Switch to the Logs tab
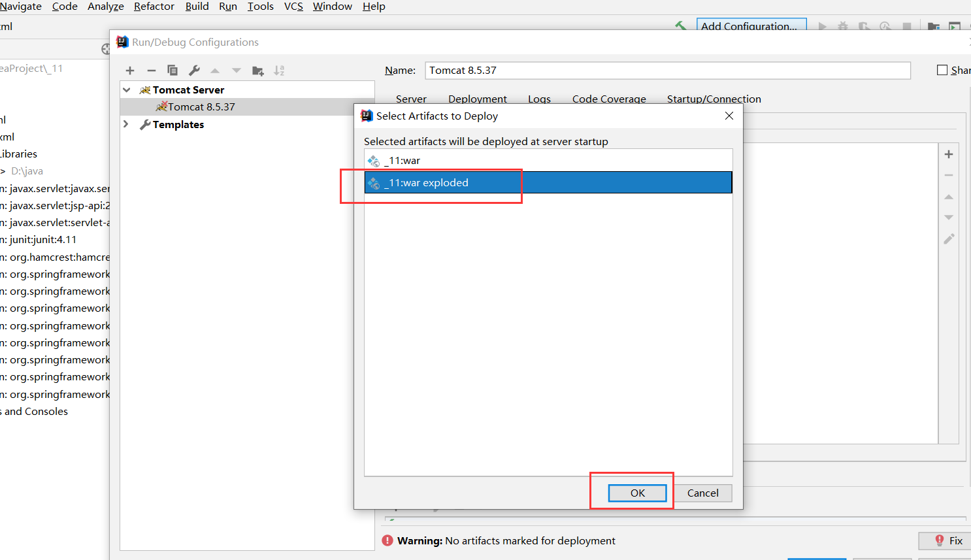 540,99
